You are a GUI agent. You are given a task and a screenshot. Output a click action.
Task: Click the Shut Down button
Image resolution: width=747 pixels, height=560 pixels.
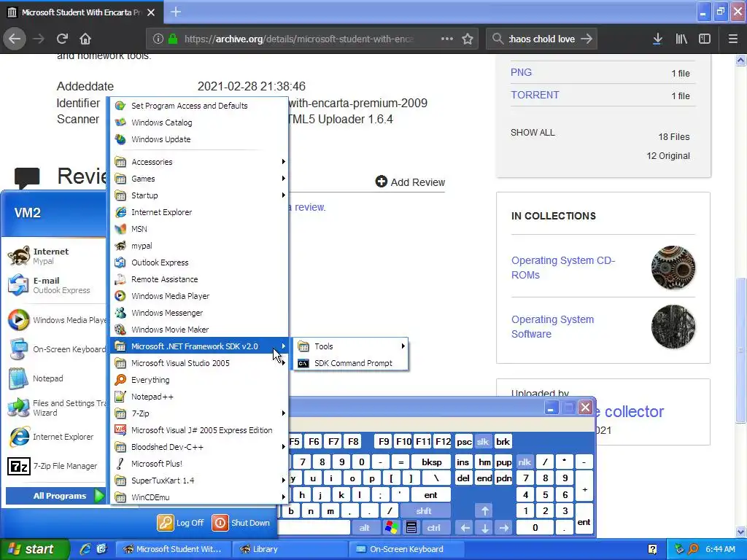tap(241, 522)
